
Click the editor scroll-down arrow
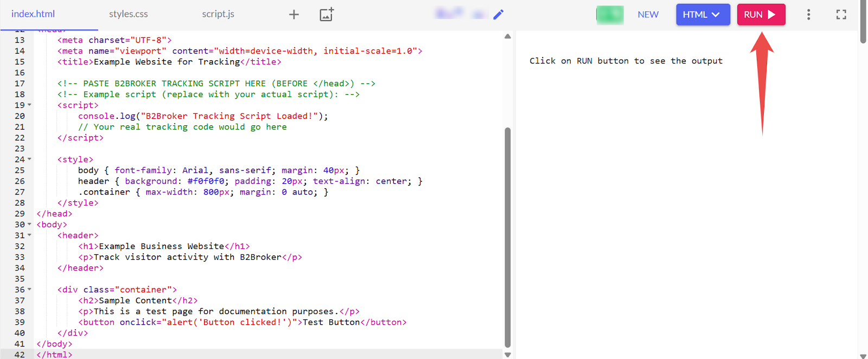tap(508, 355)
